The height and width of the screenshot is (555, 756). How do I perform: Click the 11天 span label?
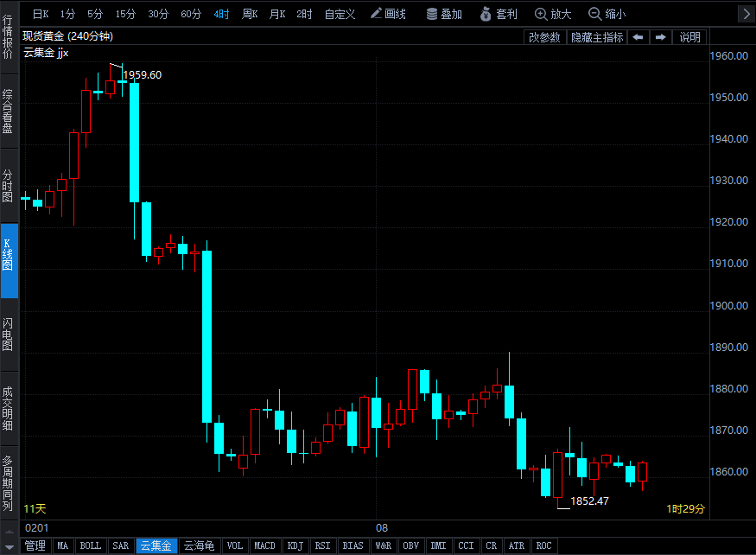tap(35, 508)
